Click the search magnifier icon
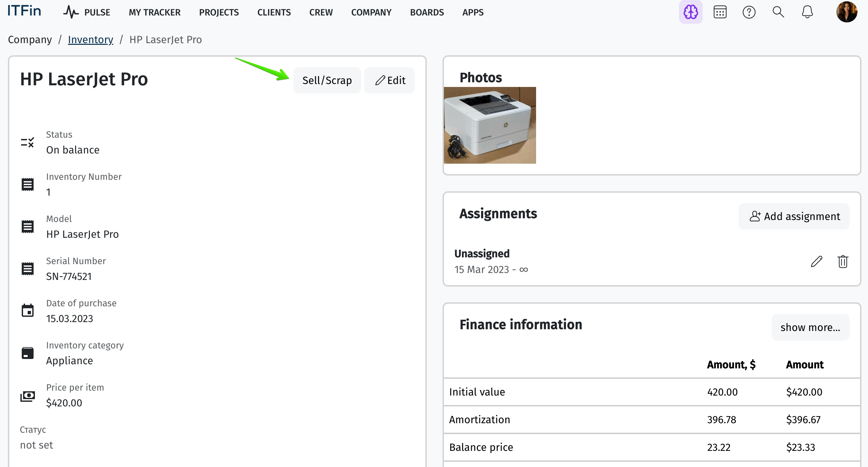868x467 pixels. coord(778,12)
